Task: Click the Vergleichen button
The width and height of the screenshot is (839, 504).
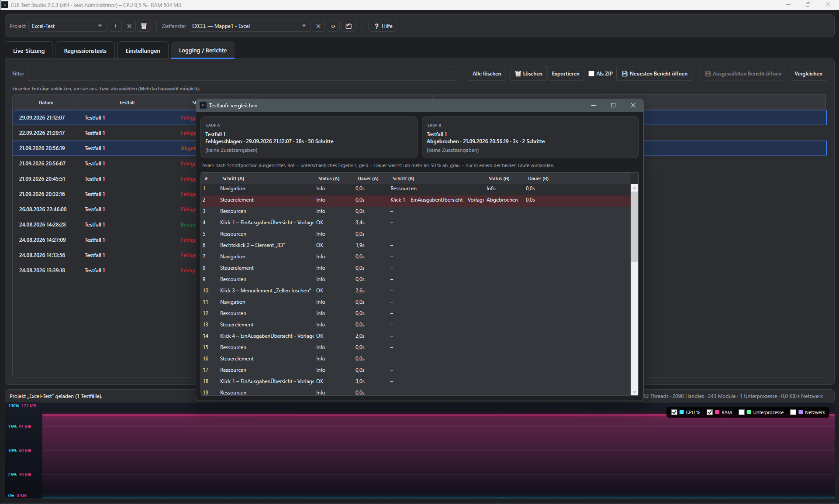Action: (x=808, y=74)
